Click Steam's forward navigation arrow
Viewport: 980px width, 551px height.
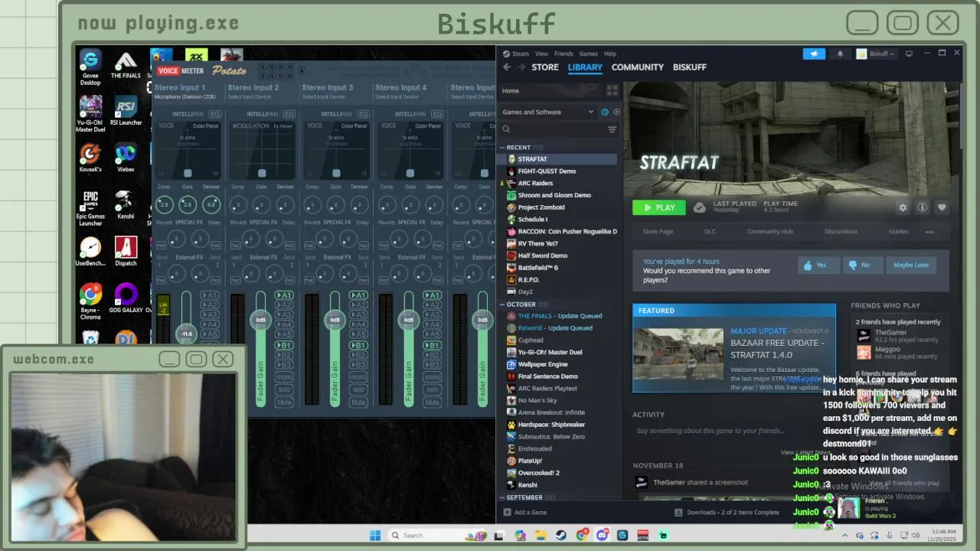521,67
